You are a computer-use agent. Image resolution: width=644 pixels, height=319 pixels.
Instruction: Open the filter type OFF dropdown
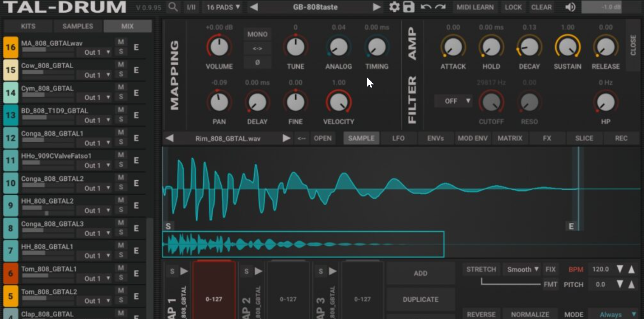click(x=453, y=101)
